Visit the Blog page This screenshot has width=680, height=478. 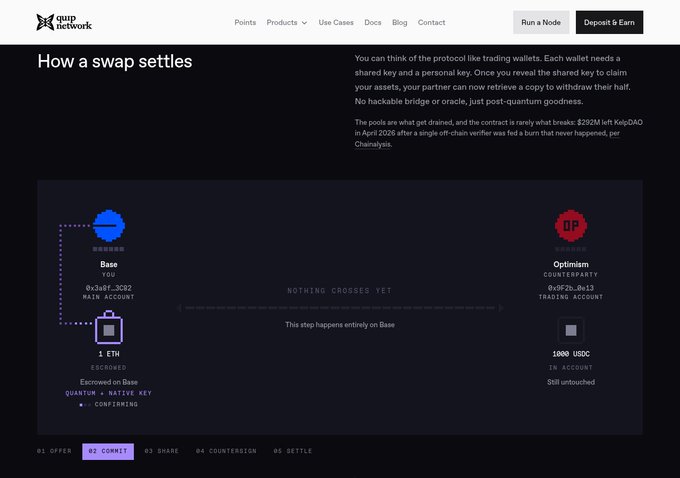[x=399, y=23]
